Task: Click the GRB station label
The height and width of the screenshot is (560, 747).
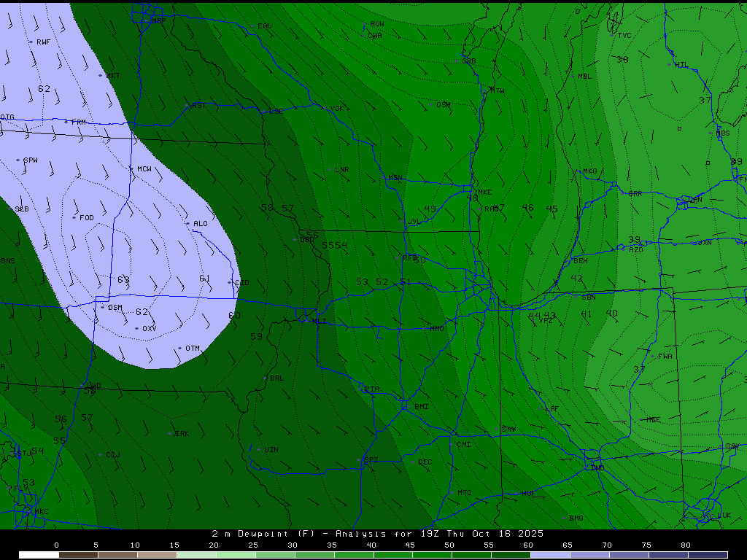Action: pyautogui.click(x=469, y=61)
